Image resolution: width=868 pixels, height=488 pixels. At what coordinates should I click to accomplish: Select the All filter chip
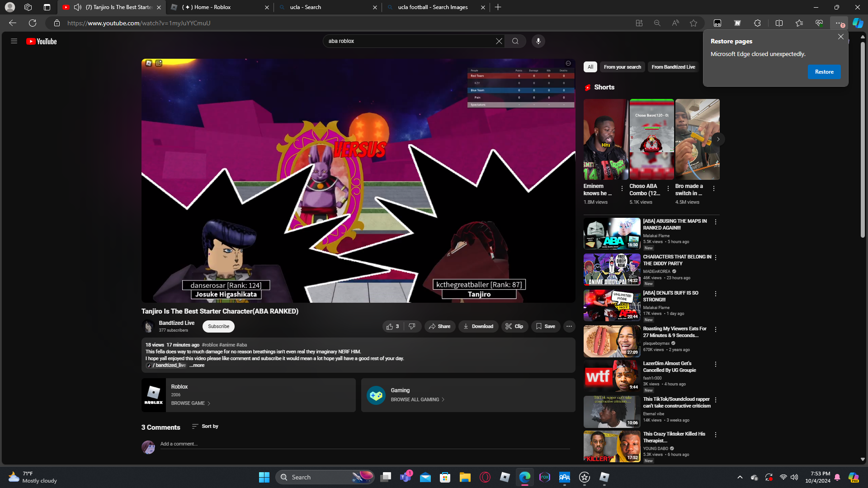pos(590,67)
